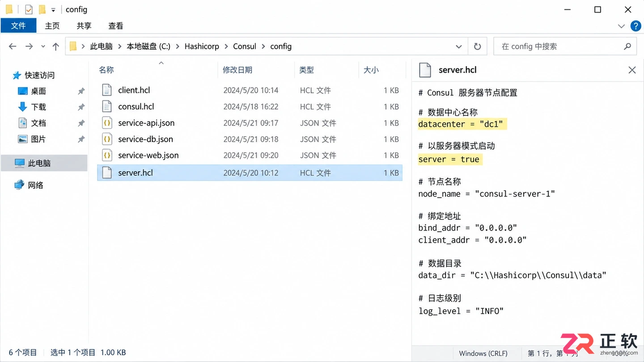
Task: Click the service-api.json file icon
Action: pos(107,123)
